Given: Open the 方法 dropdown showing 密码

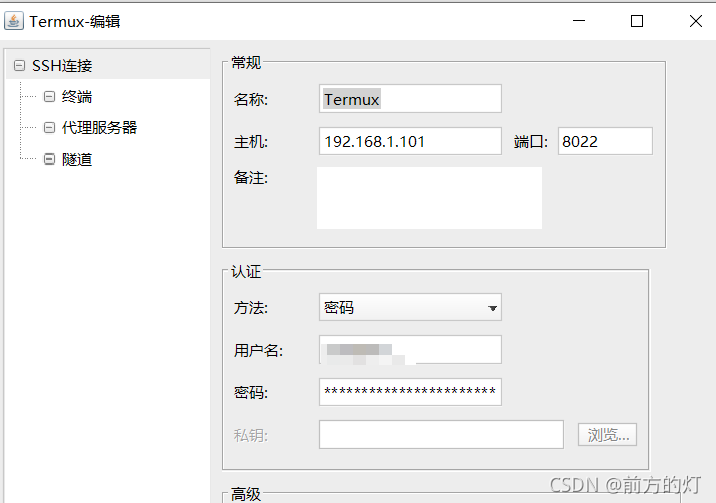Looking at the screenshot, I should [410, 307].
